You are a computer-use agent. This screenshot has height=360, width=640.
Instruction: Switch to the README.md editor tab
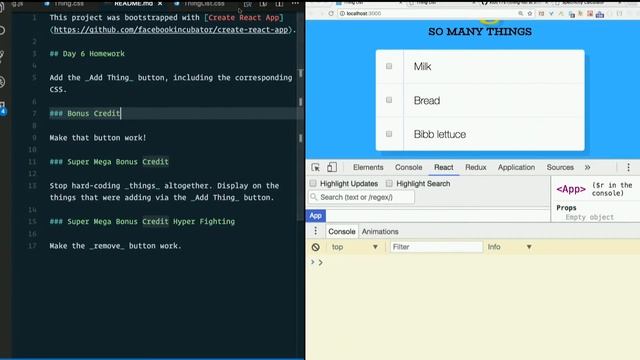pyautogui.click(x=133, y=3)
